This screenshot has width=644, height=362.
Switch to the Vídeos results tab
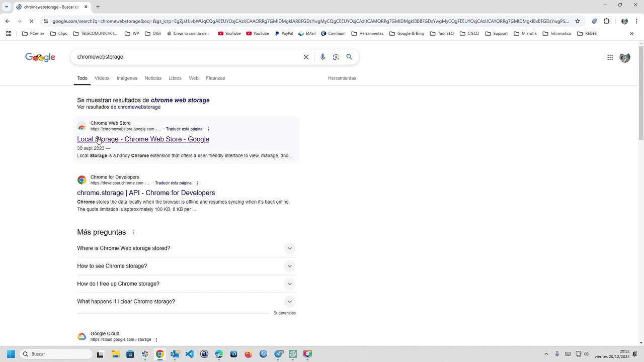pyautogui.click(x=102, y=78)
